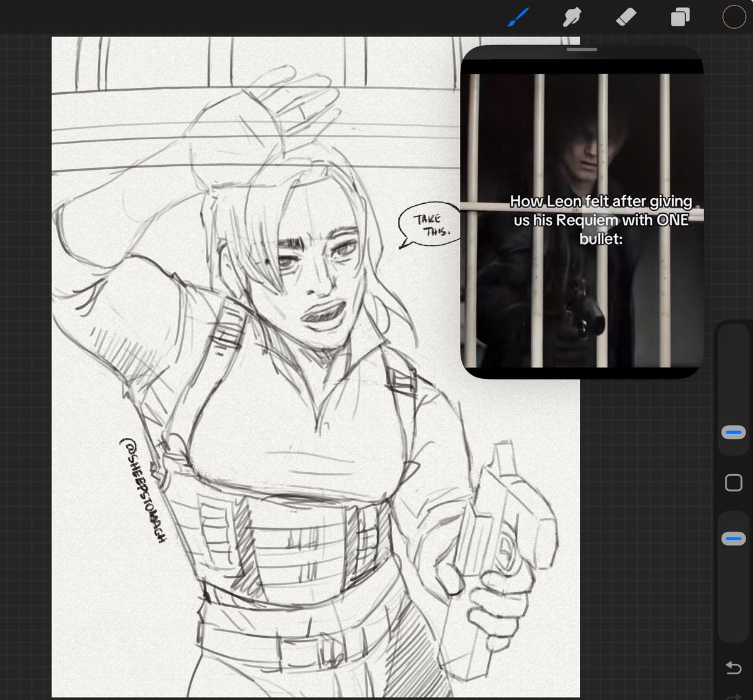Image resolution: width=753 pixels, height=700 pixels.
Task: Select the Brush tool
Action: [518, 17]
